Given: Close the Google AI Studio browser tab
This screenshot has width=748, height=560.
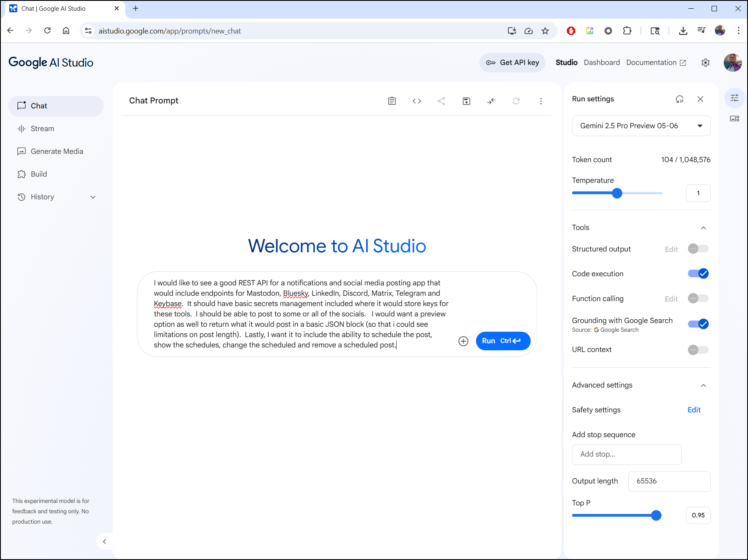Looking at the screenshot, I should click(116, 8).
